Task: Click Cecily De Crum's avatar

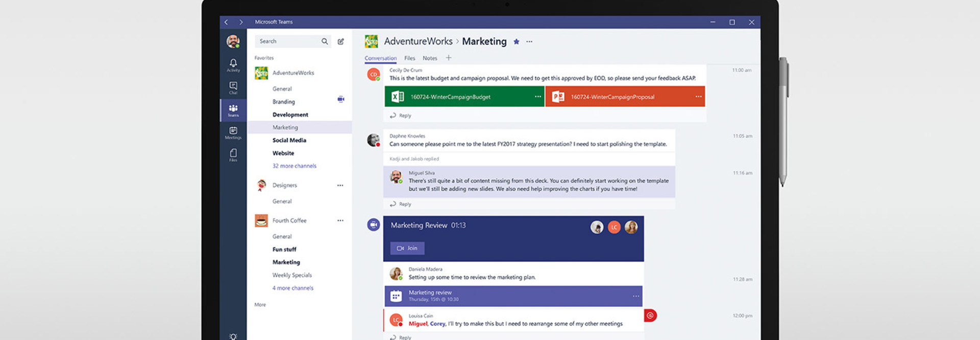Action: click(374, 74)
